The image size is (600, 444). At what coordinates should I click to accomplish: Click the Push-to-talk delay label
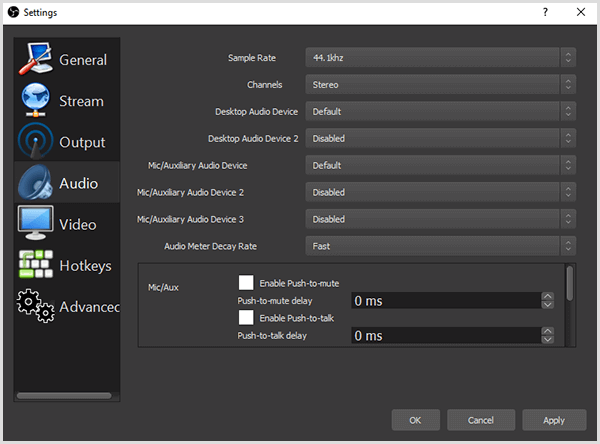pyautogui.click(x=272, y=336)
